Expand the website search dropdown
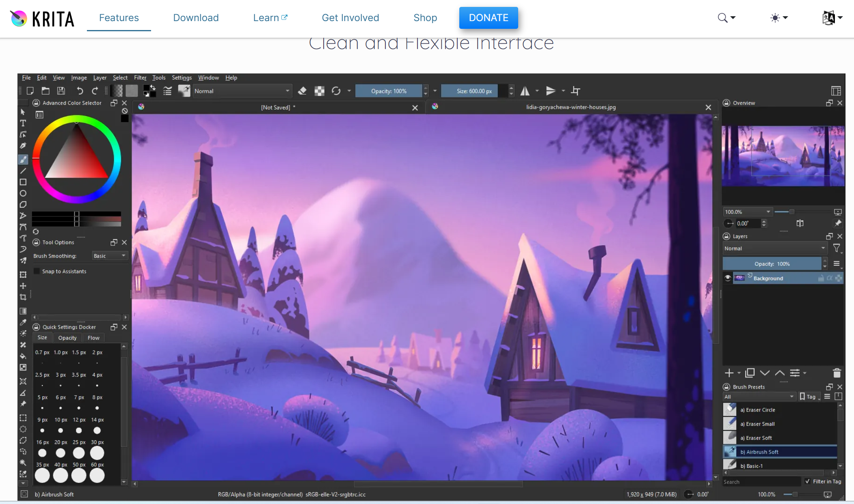The image size is (854, 504). (x=726, y=18)
